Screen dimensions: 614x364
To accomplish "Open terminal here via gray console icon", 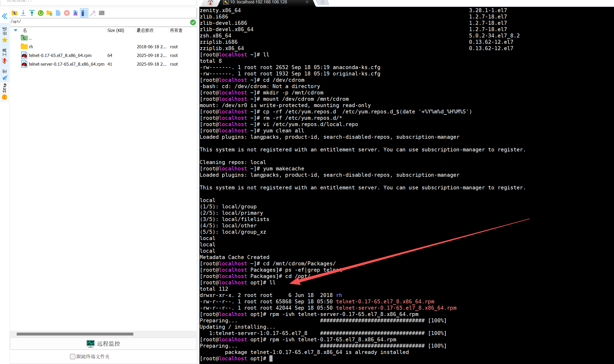I will (102, 13).
